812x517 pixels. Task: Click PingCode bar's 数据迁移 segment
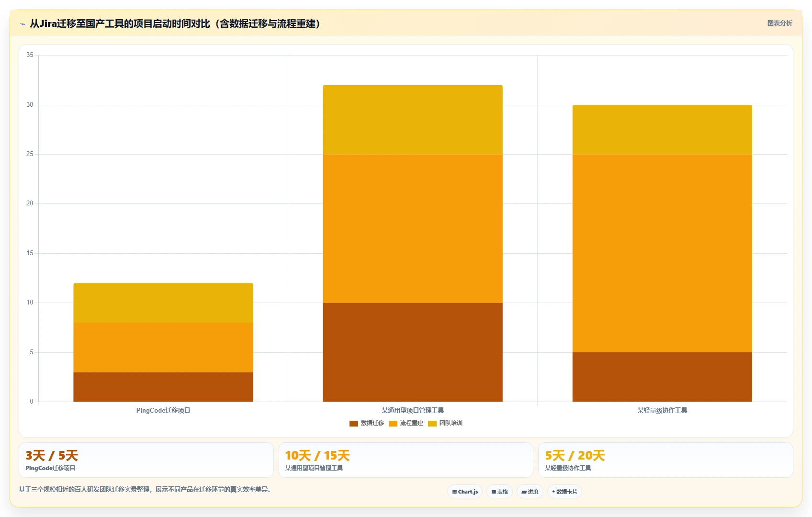pos(163,387)
